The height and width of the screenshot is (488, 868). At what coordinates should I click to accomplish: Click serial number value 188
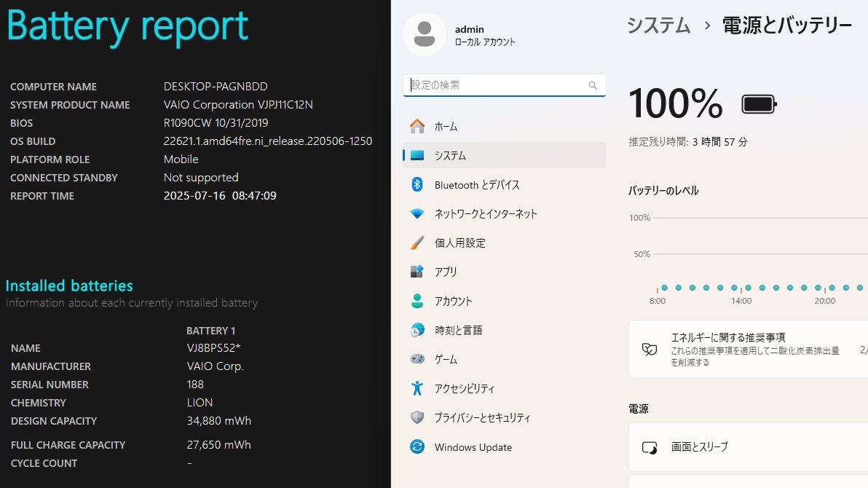(x=195, y=385)
